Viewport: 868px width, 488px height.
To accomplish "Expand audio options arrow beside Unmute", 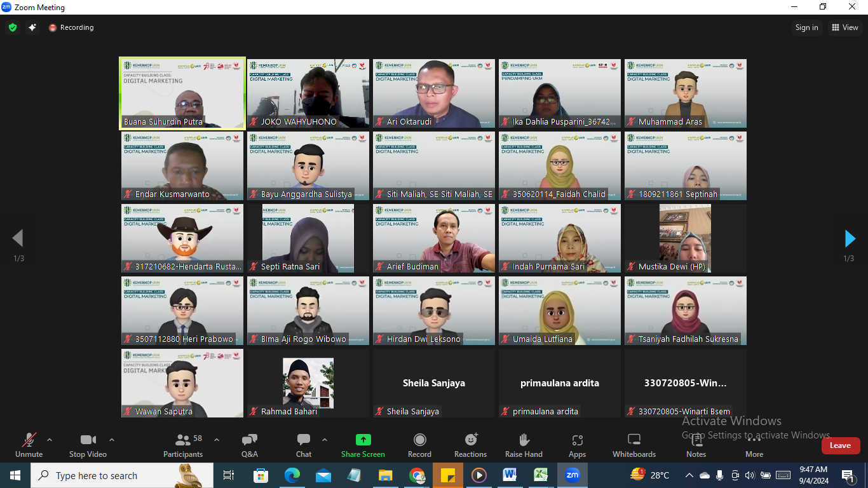I will pos(50,440).
